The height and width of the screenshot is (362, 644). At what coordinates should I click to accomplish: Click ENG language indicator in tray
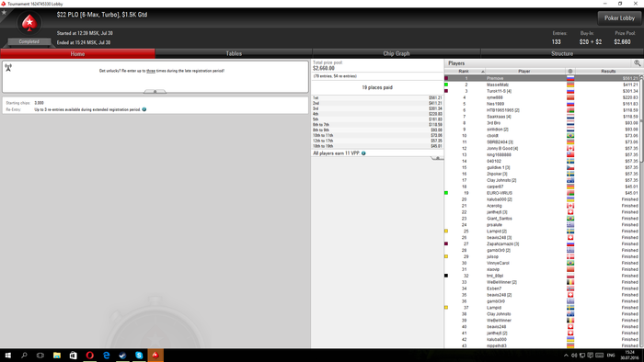611,356
